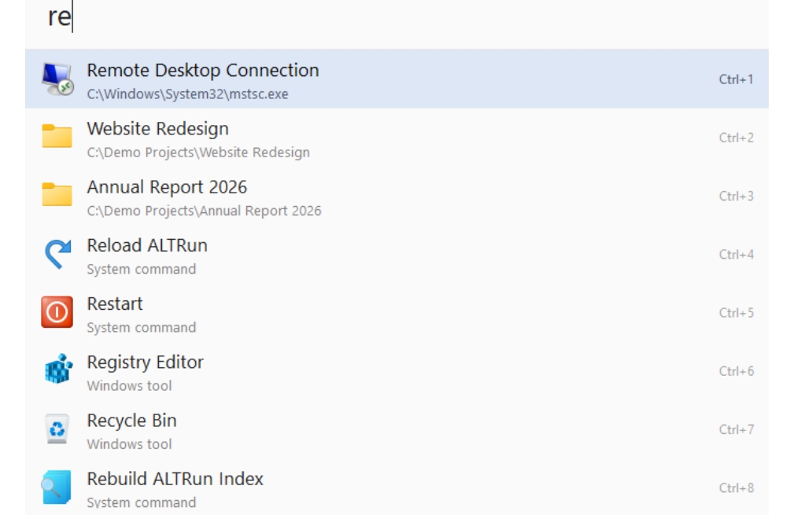812x515 pixels.
Task: Click the Ctrl+1 shortcut label
Action: click(736, 79)
